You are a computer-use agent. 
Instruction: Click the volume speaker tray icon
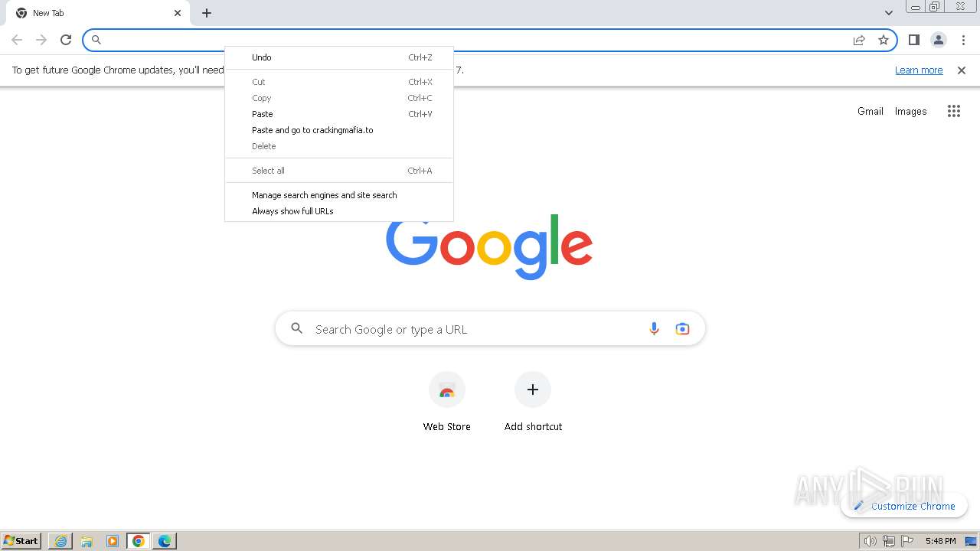tap(870, 541)
